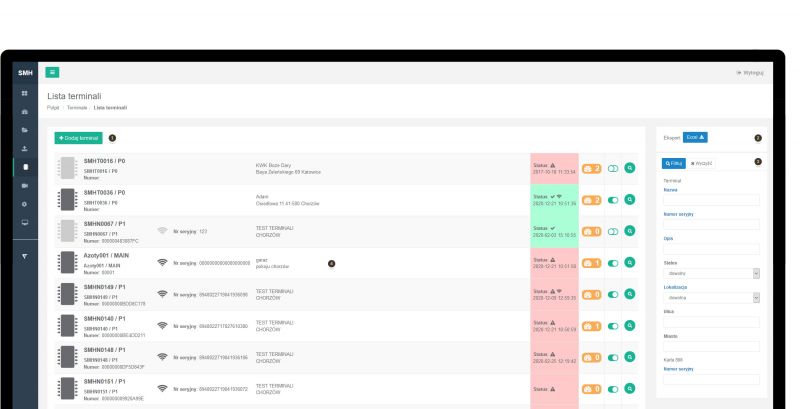
Task: Toggle the switch for SMHT0036 / P0
Action: pyautogui.click(x=610, y=200)
